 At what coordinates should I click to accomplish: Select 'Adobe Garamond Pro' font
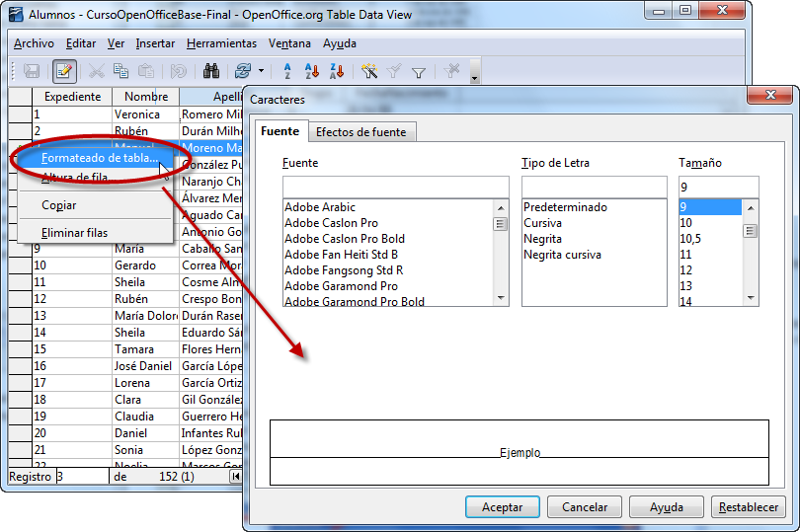(388, 286)
